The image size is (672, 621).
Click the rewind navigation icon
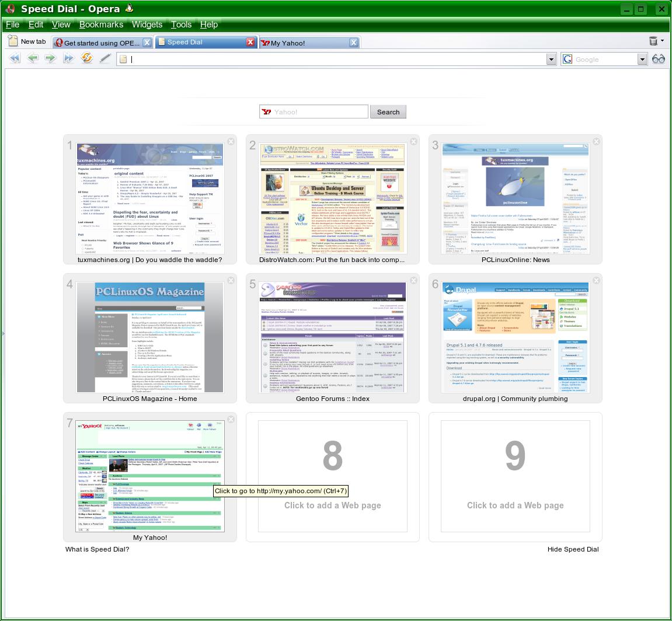15,58
